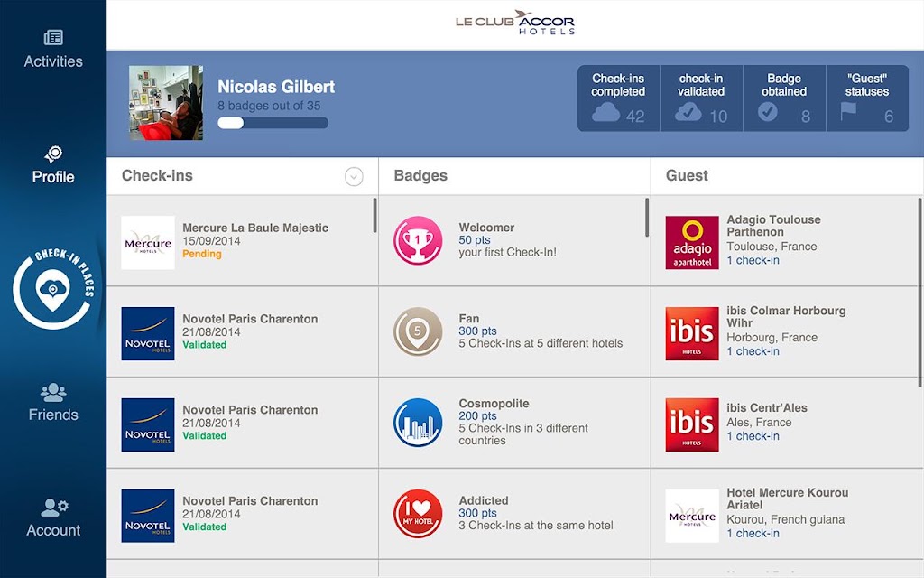Click the Le Club Accor Hotels logo
Screen dimensions: 924x578
514,23
